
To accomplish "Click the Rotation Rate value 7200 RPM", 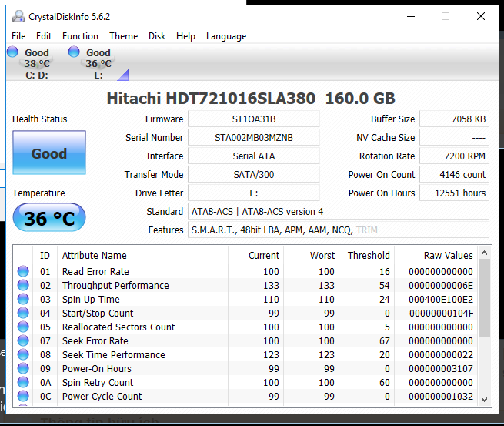I will 454,156.
